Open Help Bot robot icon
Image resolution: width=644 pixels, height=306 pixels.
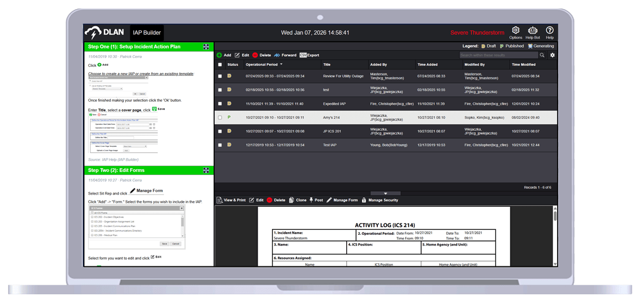(x=532, y=31)
